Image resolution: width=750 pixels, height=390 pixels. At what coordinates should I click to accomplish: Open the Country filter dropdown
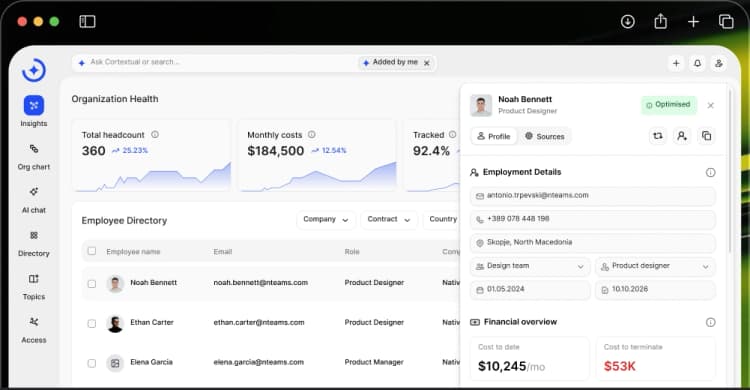click(x=442, y=219)
